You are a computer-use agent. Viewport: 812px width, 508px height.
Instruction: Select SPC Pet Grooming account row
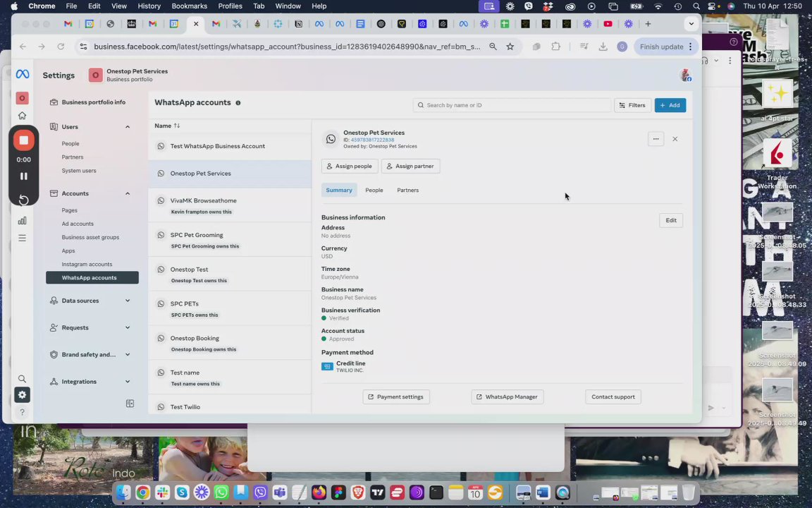230,239
